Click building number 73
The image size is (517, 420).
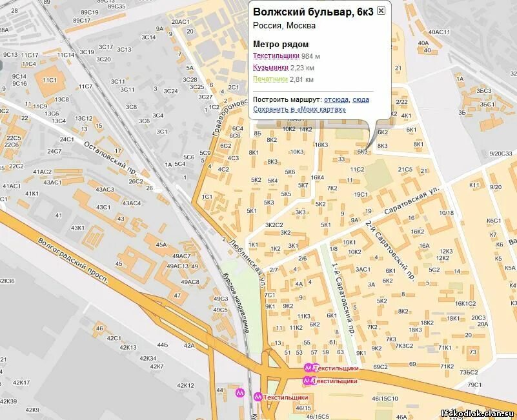coord(473,352)
